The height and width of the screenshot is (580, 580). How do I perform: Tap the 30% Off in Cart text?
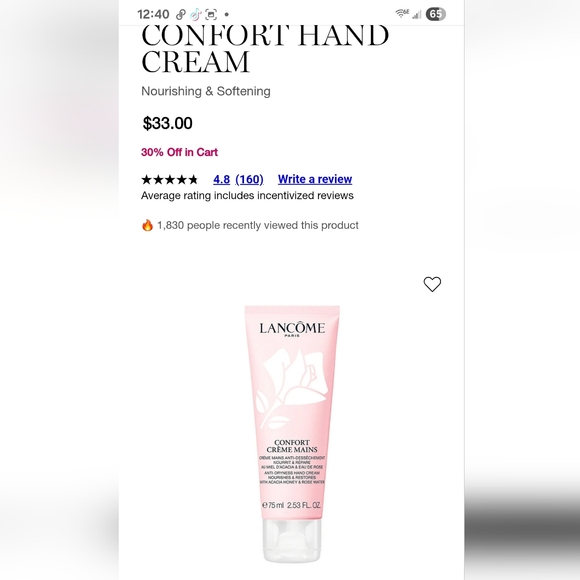click(x=179, y=152)
